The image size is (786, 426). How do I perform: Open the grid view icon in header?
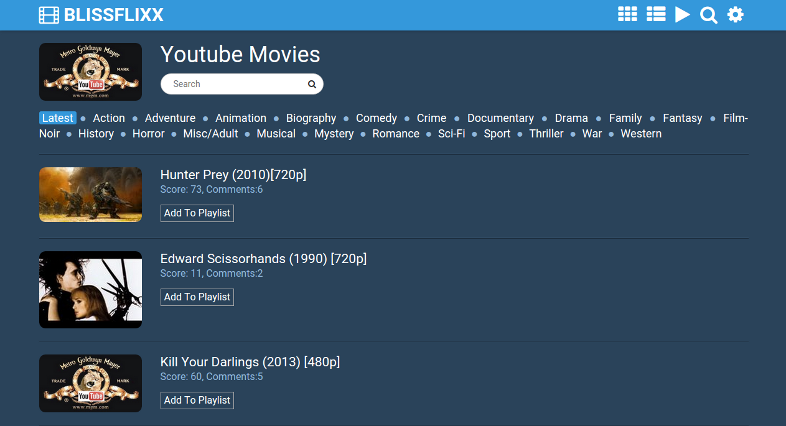627,14
